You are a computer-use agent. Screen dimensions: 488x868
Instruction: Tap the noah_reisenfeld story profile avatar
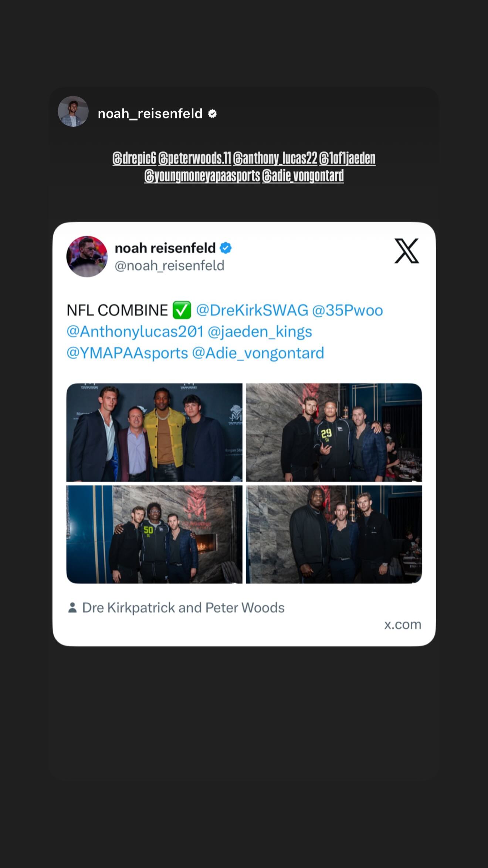pos(73,112)
